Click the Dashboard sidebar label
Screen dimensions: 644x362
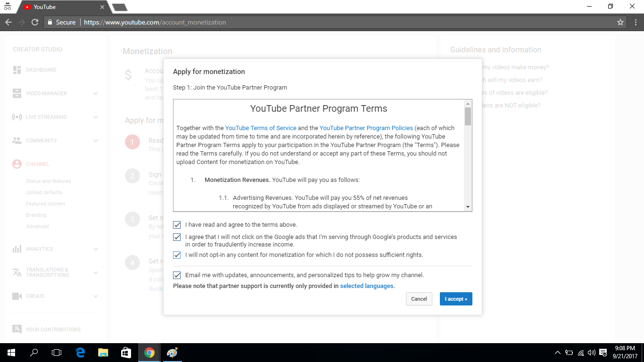pyautogui.click(x=41, y=70)
